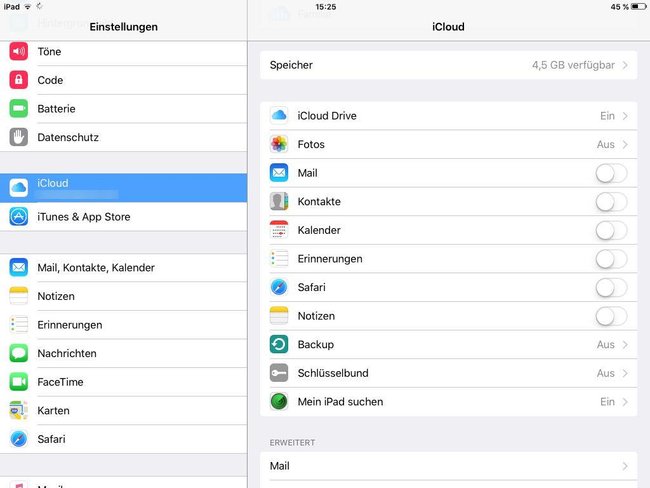Tap the Kalender calendar icon
650x488 pixels.
click(x=279, y=230)
